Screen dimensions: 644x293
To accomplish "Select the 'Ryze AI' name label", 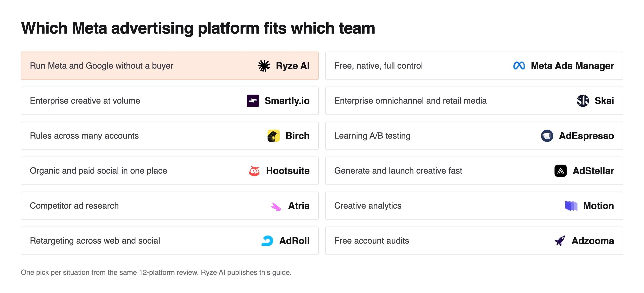I will 292,66.
